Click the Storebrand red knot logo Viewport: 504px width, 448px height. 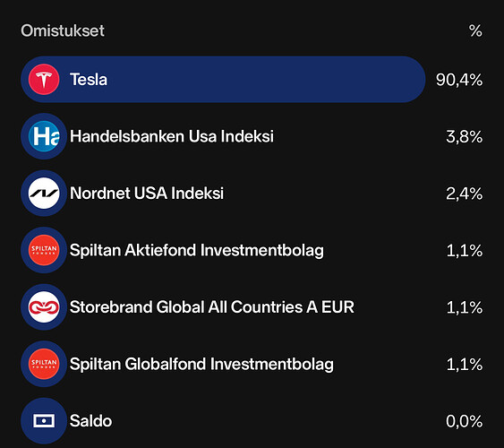point(44,307)
